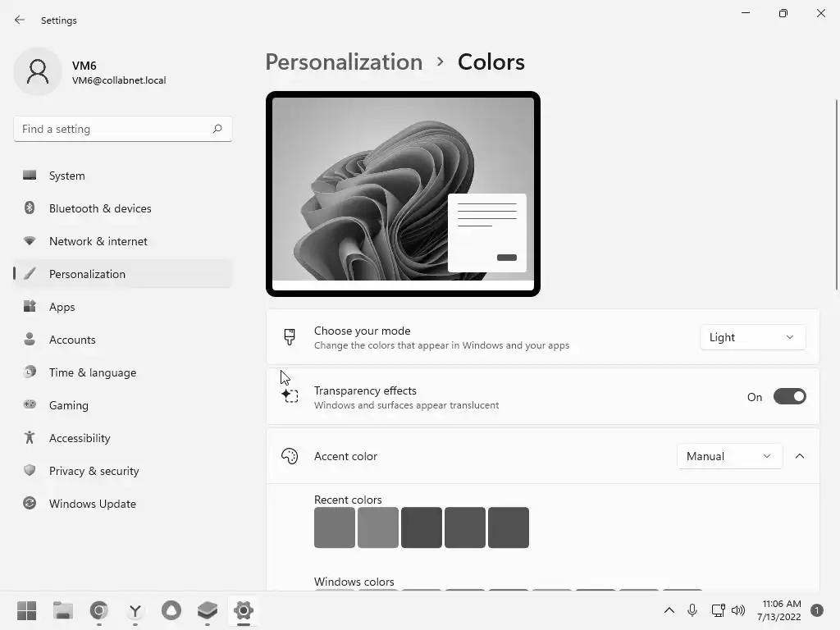This screenshot has width=840, height=630.
Task: Open the Accent color Manual dropdown
Action: [x=729, y=456]
